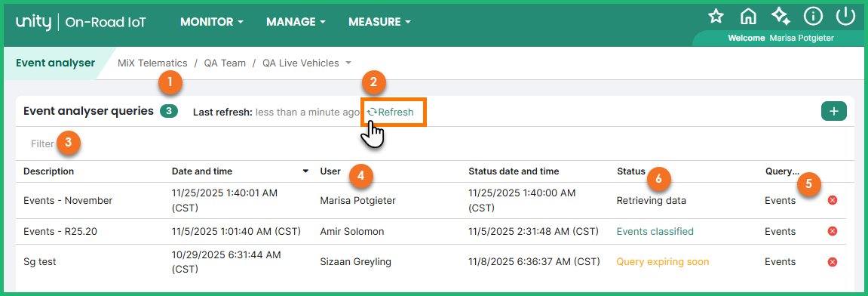Refresh the event analyser queries
The width and height of the screenshot is (868, 296).
click(391, 112)
